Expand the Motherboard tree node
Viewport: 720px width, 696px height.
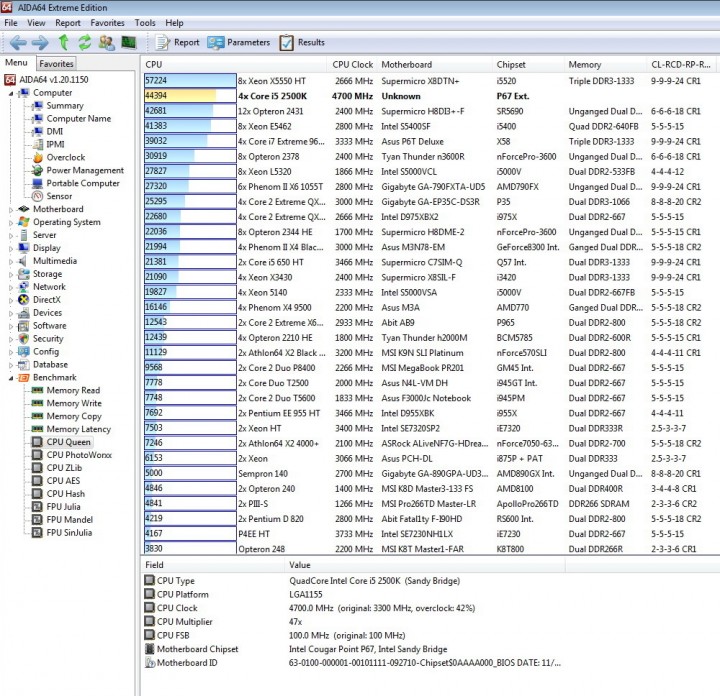pos(11,209)
